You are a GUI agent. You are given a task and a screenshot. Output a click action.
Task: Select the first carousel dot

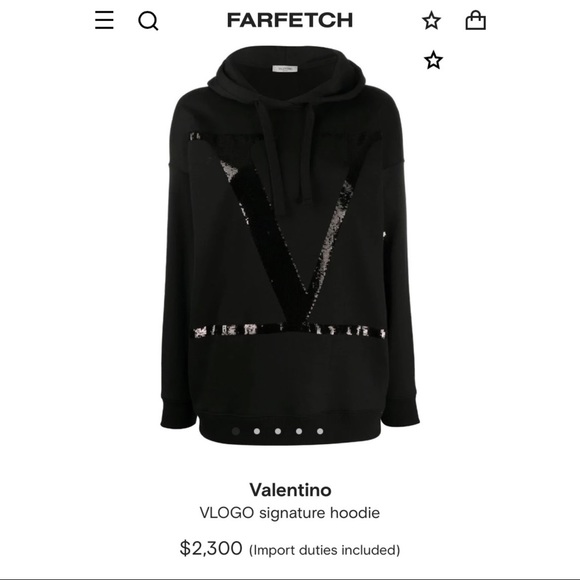pos(236,431)
